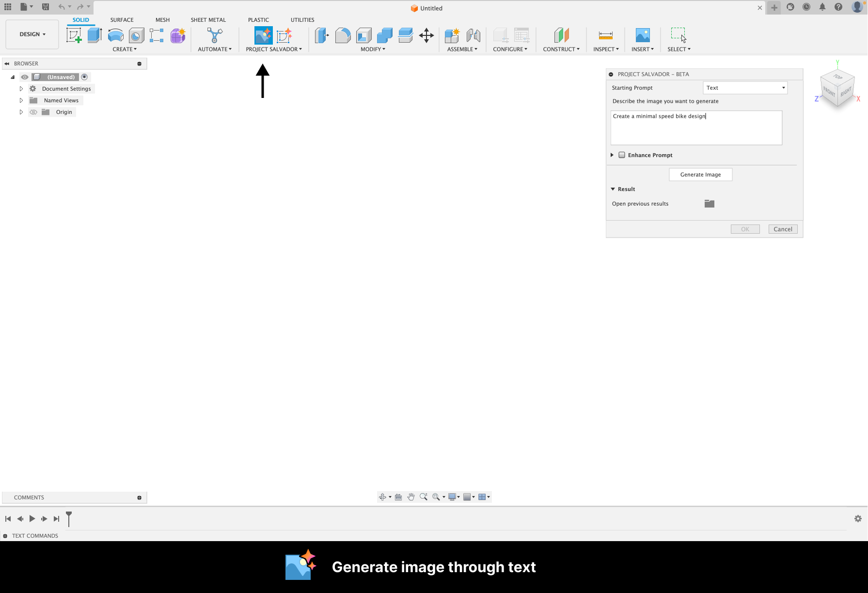
Task: Click the Save disk icon
Action: [46, 7]
